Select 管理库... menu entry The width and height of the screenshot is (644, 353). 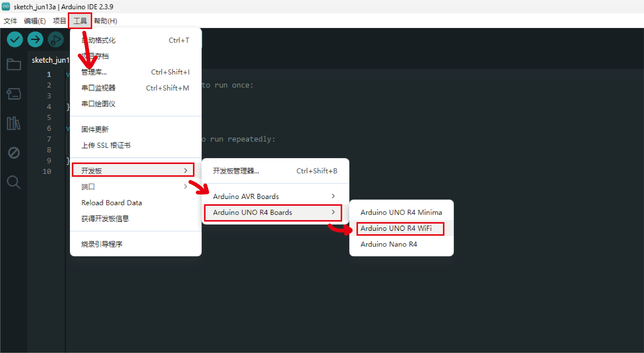tap(136, 72)
